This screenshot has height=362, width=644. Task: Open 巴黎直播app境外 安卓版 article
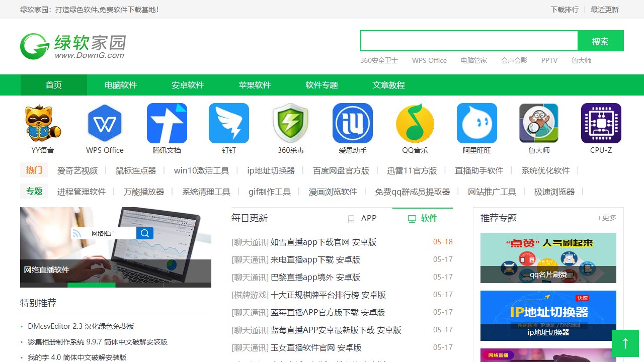[315, 278]
